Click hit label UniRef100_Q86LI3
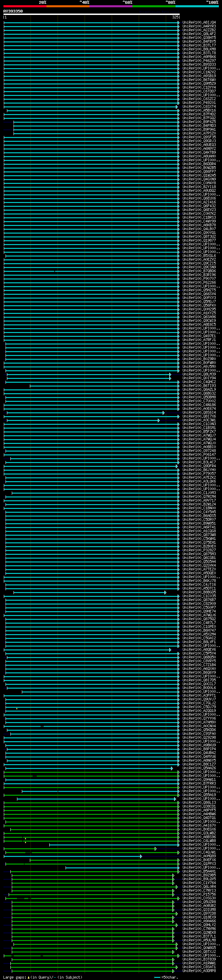 point(199,803)
